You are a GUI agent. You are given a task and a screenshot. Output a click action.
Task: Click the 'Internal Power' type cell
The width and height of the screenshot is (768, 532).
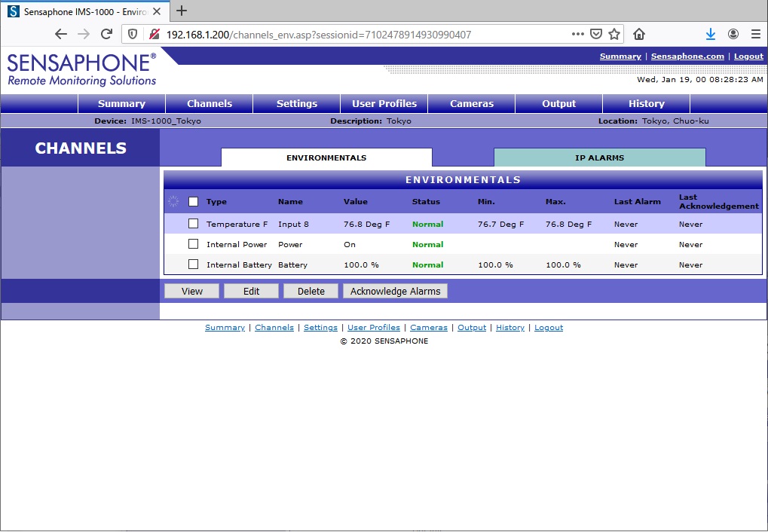tap(237, 244)
